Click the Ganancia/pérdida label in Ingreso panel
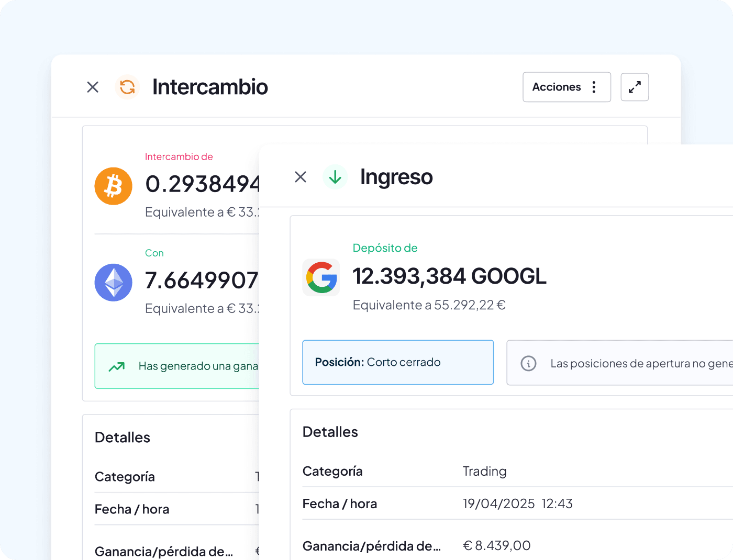733x560 pixels. coord(372,546)
